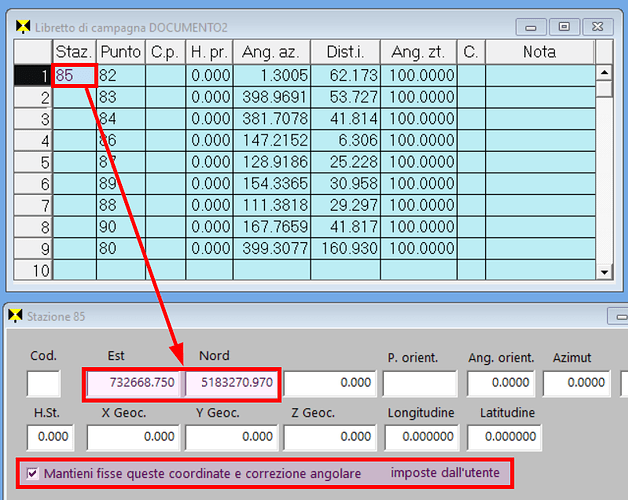Click the Y Geoc. input field
The width and height of the screenshot is (628, 500).
(231, 438)
